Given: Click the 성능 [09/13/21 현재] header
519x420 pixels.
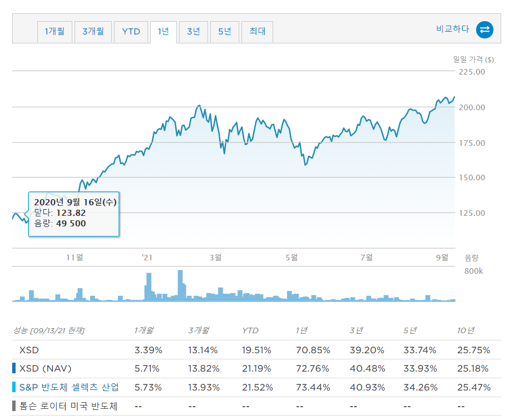Looking at the screenshot, I should pyautogui.click(x=48, y=330).
